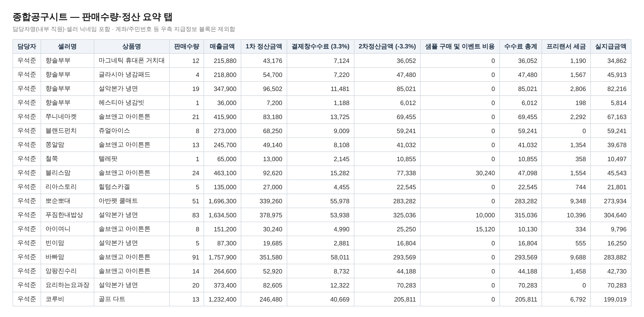644x317 pixels.
Task: Click the quantity 91 cell
Action: pyautogui.click(x=186, y=257)
